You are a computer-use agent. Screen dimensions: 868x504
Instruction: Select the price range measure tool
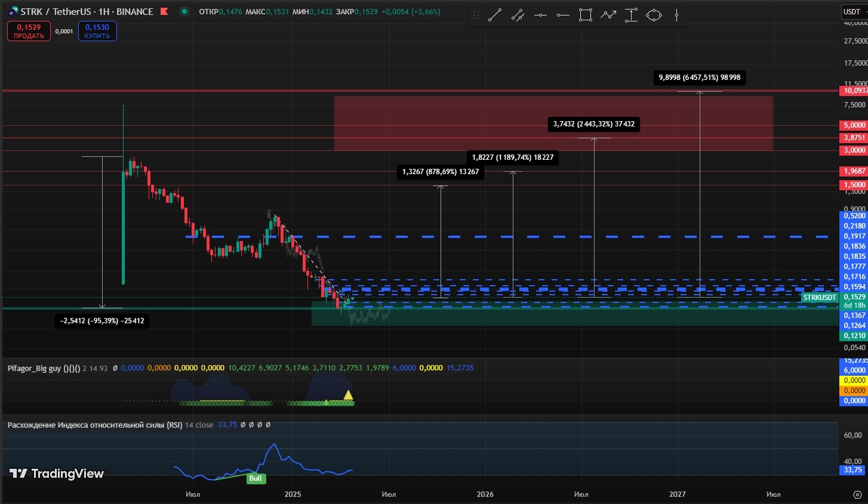pos(631,16)
